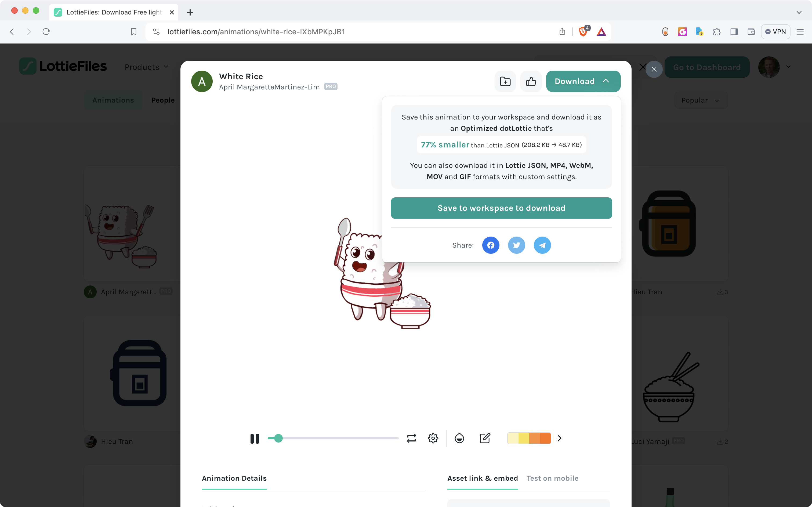The height and width of the screenshot is (507, 812).
Task: Open author April MargaretteMartinez-Lim's profile link
Action: [x=269, y=87]
